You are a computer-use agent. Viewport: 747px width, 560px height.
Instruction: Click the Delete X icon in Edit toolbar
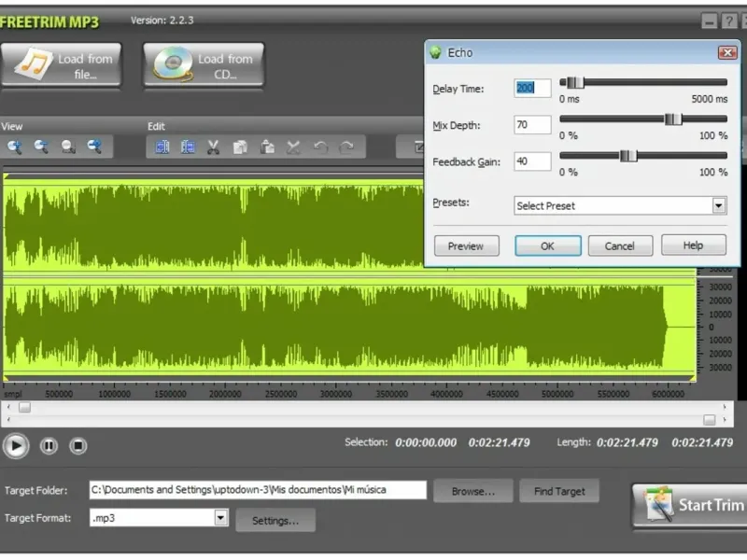pos(293,147)
